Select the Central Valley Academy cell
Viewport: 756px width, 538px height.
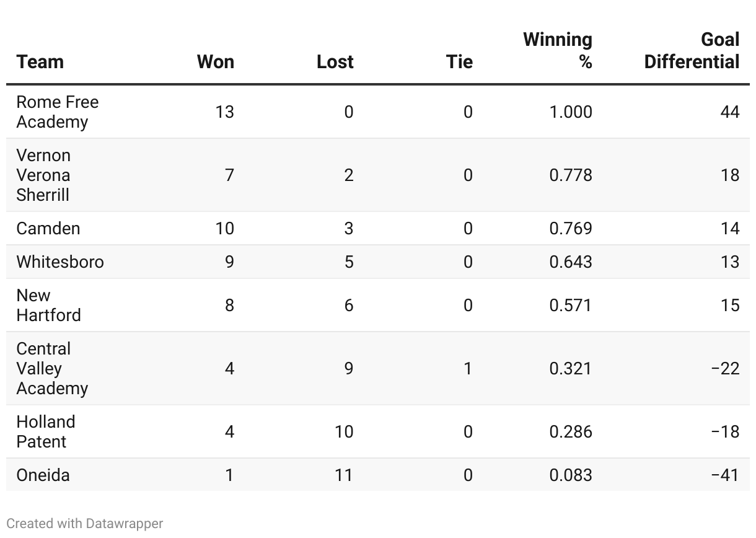click(52, 368)
